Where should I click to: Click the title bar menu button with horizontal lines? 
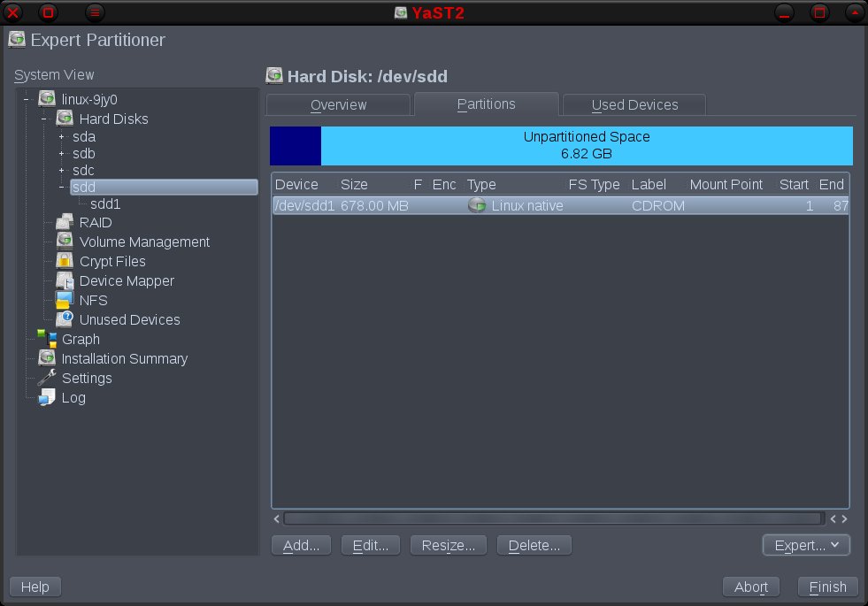click(95, 12)
